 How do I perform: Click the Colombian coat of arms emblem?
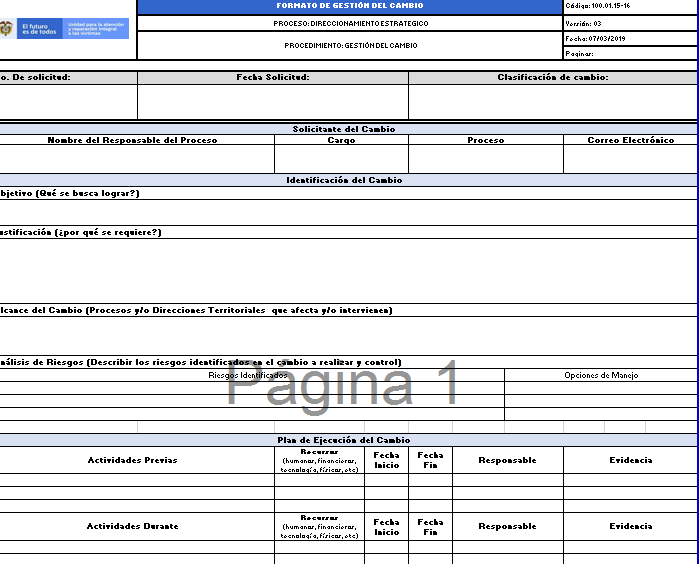(x=6, y=29)
